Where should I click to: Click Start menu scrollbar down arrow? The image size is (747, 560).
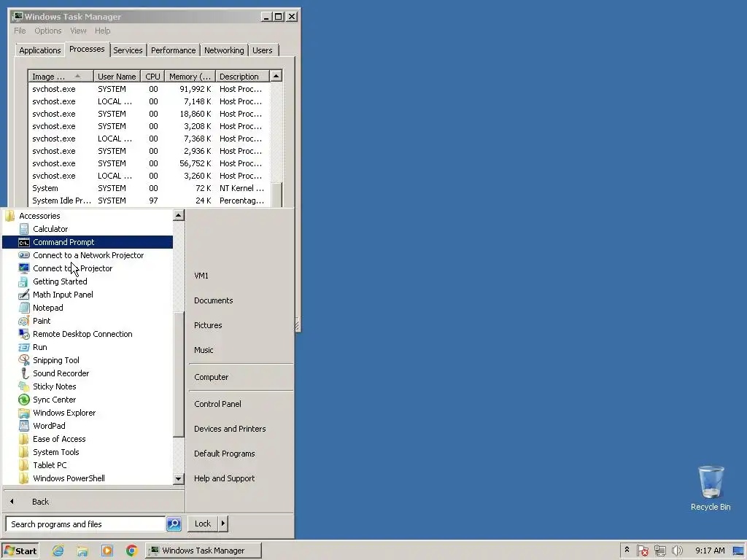pyautogui.click(x=178, y=479)
